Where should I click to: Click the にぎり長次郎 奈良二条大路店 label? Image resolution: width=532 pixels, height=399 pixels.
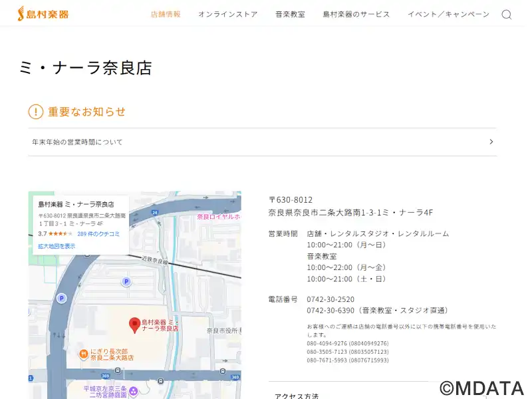pyautogui.click(x=112, y=354)
